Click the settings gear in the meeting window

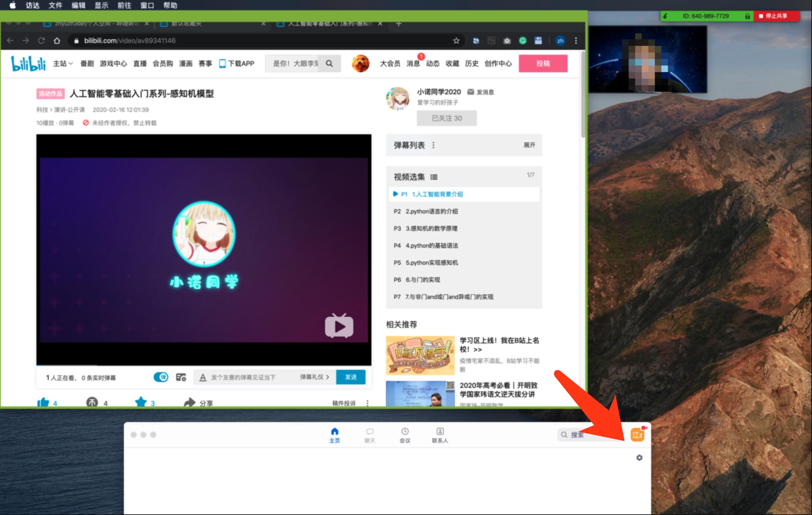(639, 458)
